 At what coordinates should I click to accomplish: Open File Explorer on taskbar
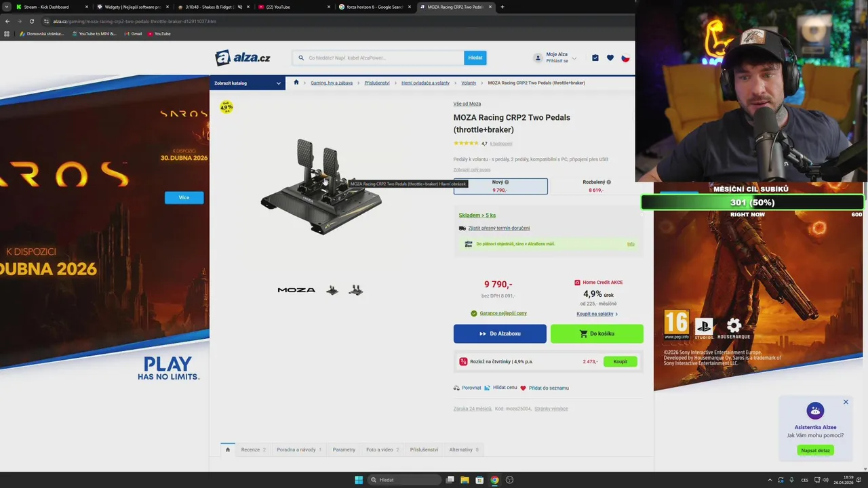(x=465, y=480)
